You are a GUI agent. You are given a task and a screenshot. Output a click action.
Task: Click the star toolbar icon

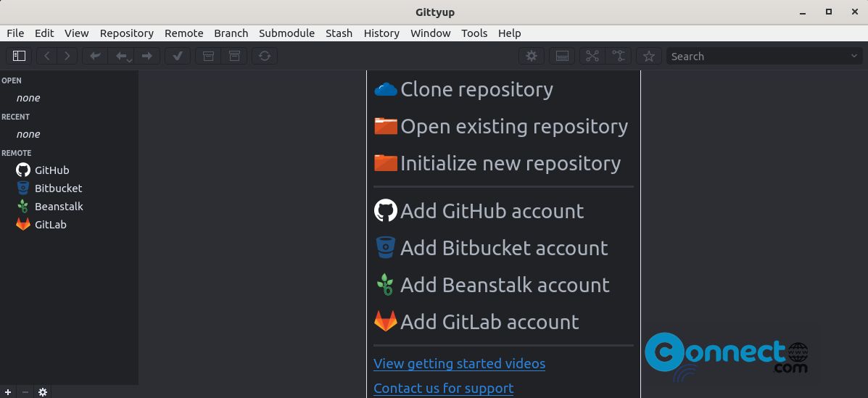(x=649, y=56)
